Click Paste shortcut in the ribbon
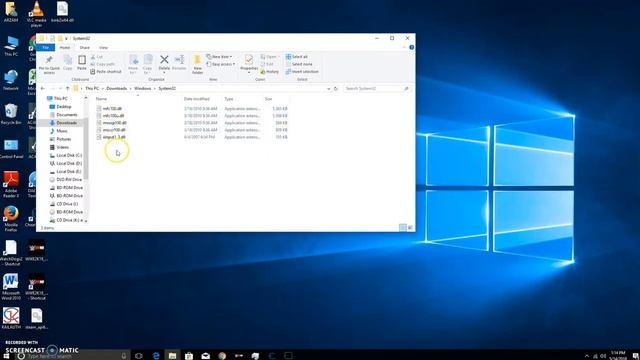Image resolution: width=640 pixels, height=360 pixels. point(106,71)
